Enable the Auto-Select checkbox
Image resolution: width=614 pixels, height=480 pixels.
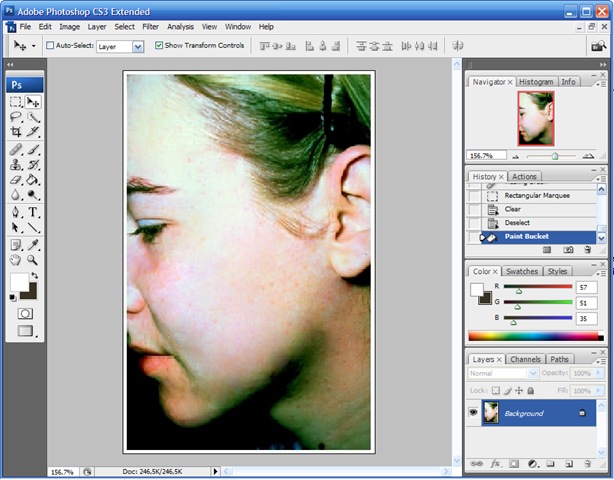(50, 45)
